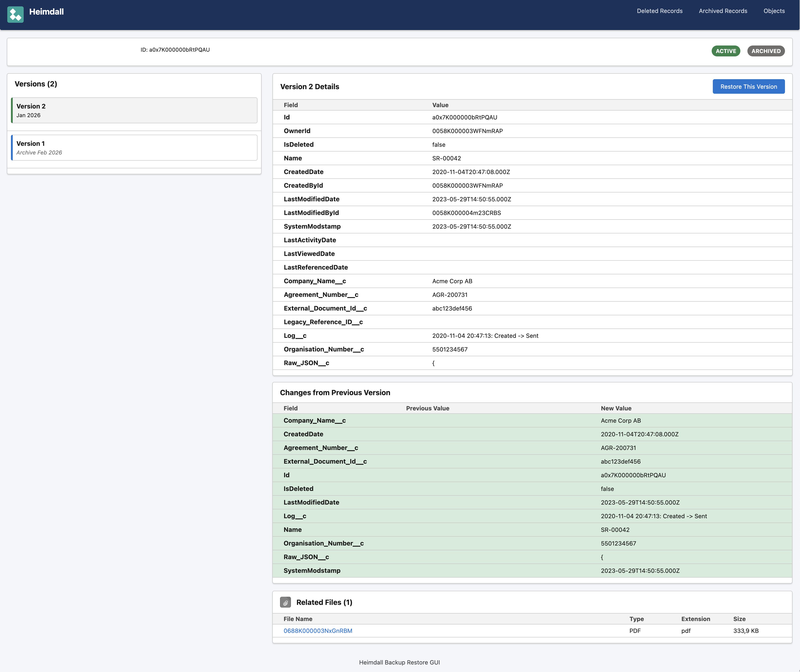Image resolution: width=800 pixels, height=672 pixels.
Task: Go to the Objects menu item
Action: [774, 11]
